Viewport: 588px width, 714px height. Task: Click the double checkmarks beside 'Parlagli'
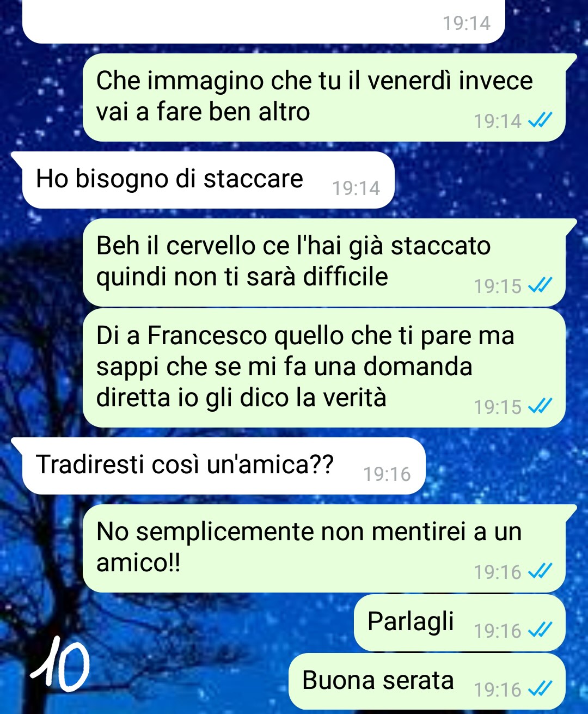pos(540,630)
